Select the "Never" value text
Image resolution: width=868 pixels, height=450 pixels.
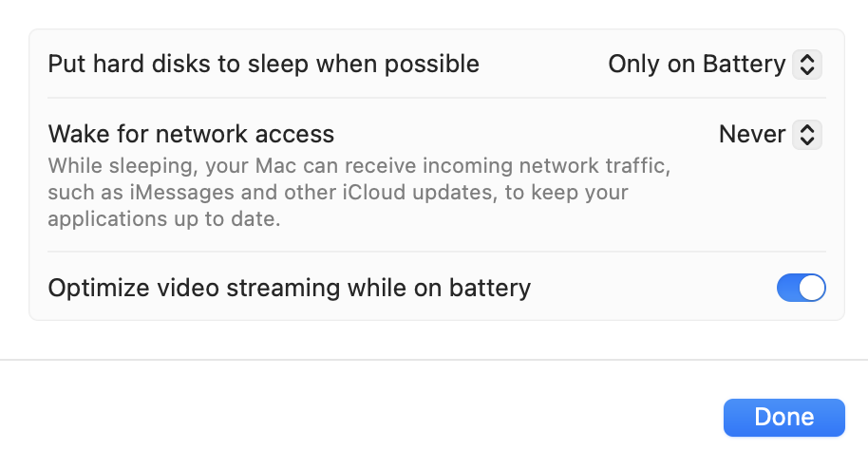pyautogui.click(x=751, y=135)
